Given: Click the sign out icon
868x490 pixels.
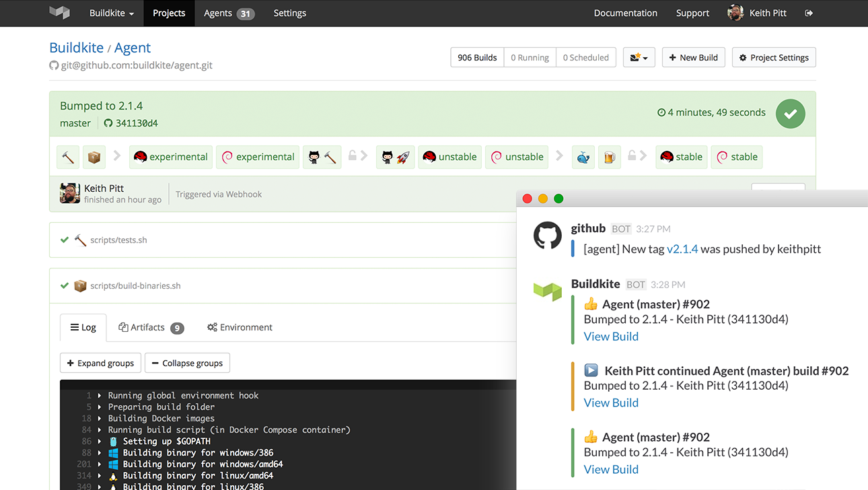Looking at the screenshot, I should point(809,13).
